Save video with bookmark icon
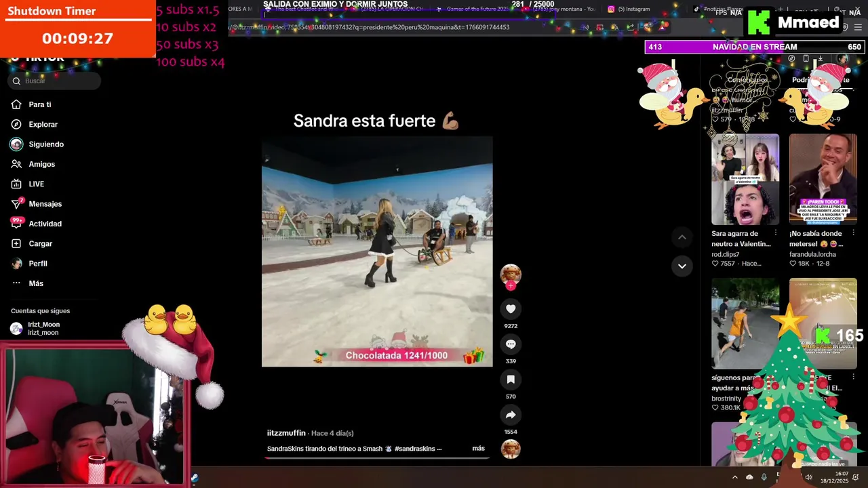 coord(511,380)
